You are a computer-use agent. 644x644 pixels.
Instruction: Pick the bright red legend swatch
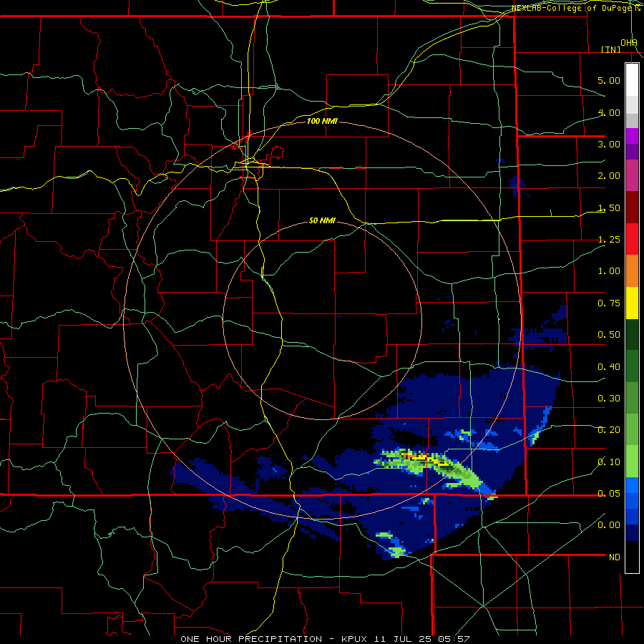[632, 239]
